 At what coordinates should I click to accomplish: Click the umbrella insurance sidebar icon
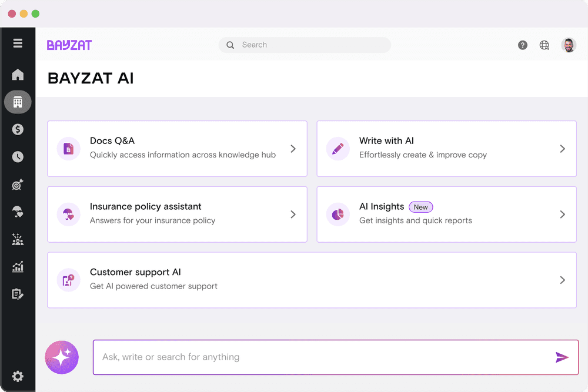(18, 212)
